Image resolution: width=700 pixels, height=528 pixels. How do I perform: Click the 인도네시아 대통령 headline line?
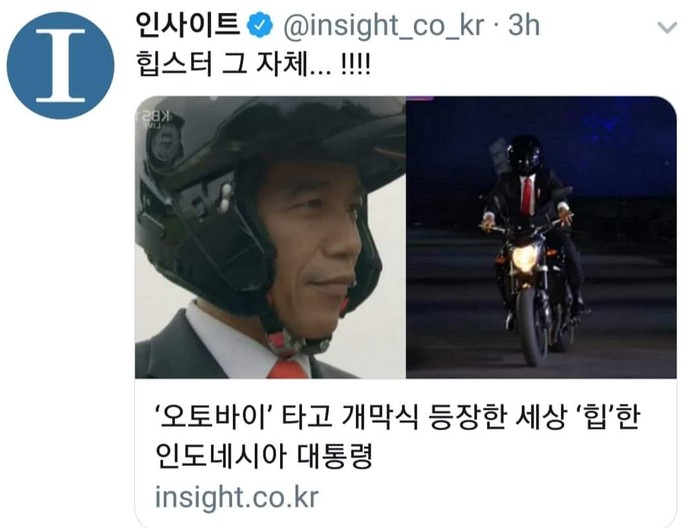[264, 456]
